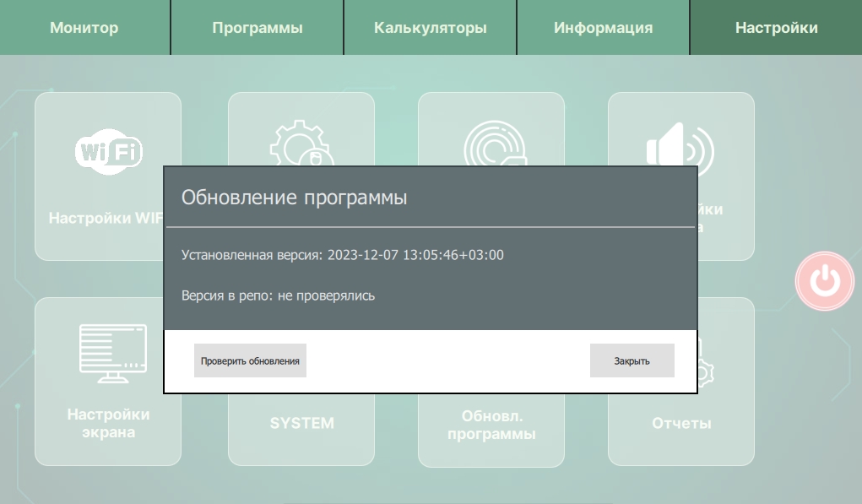Switch to the Программы tab

point(258,28)
